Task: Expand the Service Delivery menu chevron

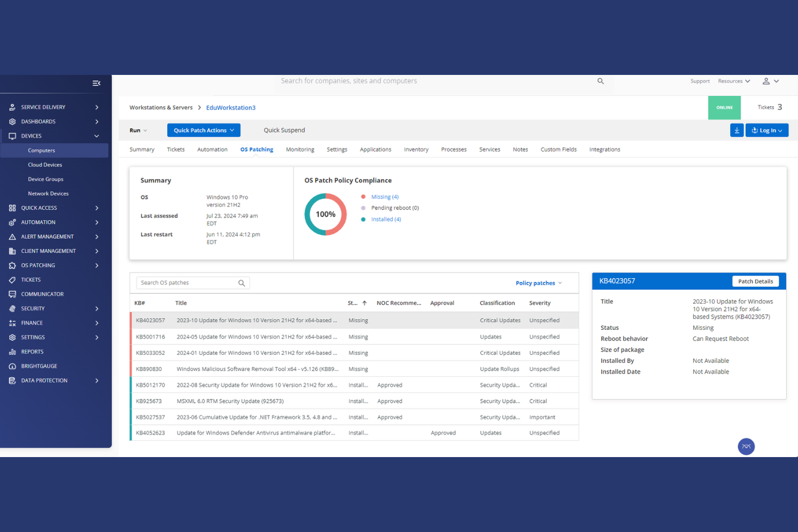Action: pyautogui.click(x=97, y=107)
